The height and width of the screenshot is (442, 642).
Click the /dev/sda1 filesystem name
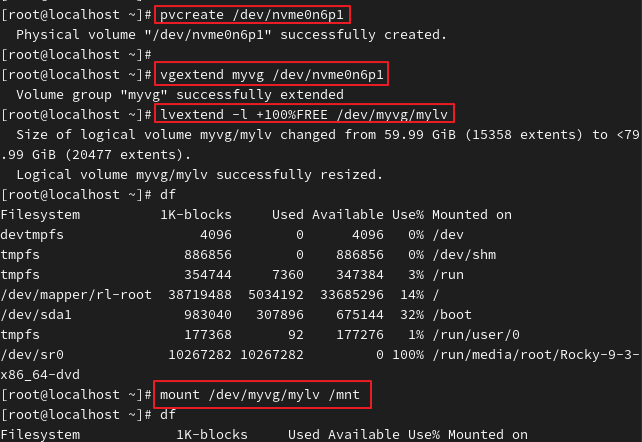[36, 315]
